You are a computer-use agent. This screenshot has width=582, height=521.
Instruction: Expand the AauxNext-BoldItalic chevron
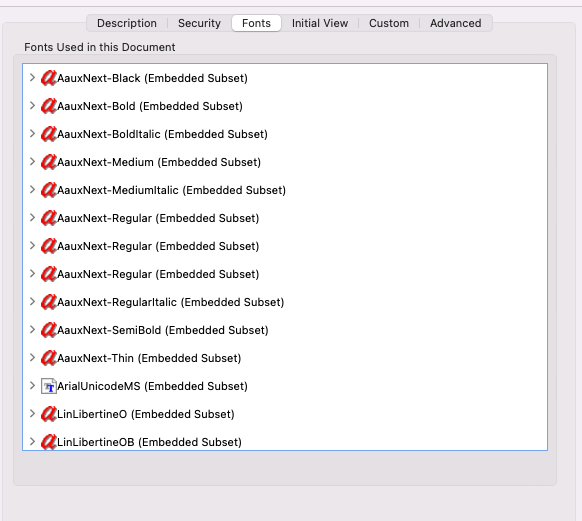click(x=32, y=134)
